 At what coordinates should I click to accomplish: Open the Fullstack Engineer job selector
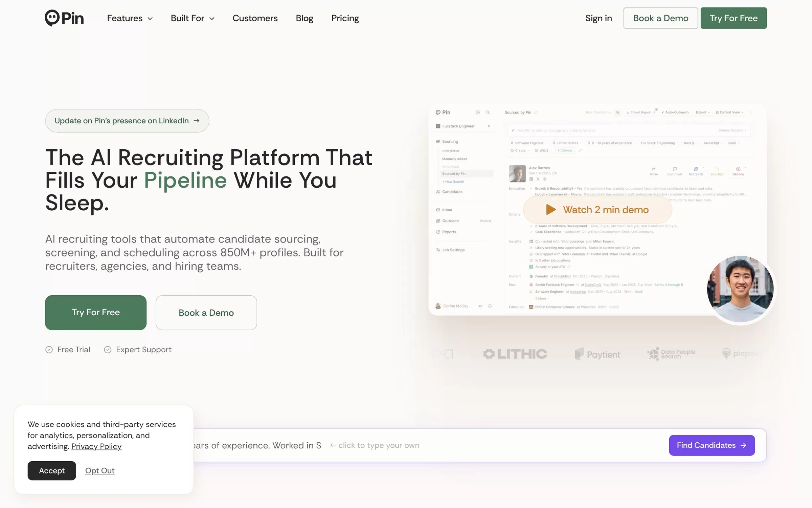click(463, 126)
